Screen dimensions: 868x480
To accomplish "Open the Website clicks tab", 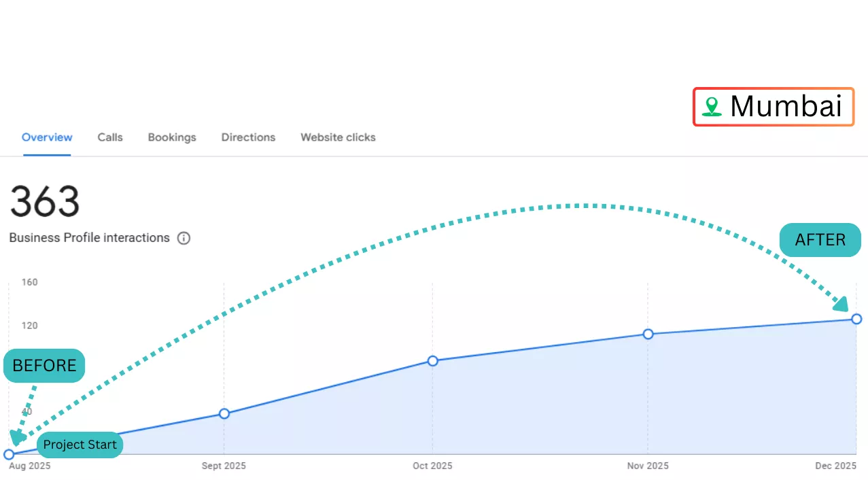I will point(338,137).
